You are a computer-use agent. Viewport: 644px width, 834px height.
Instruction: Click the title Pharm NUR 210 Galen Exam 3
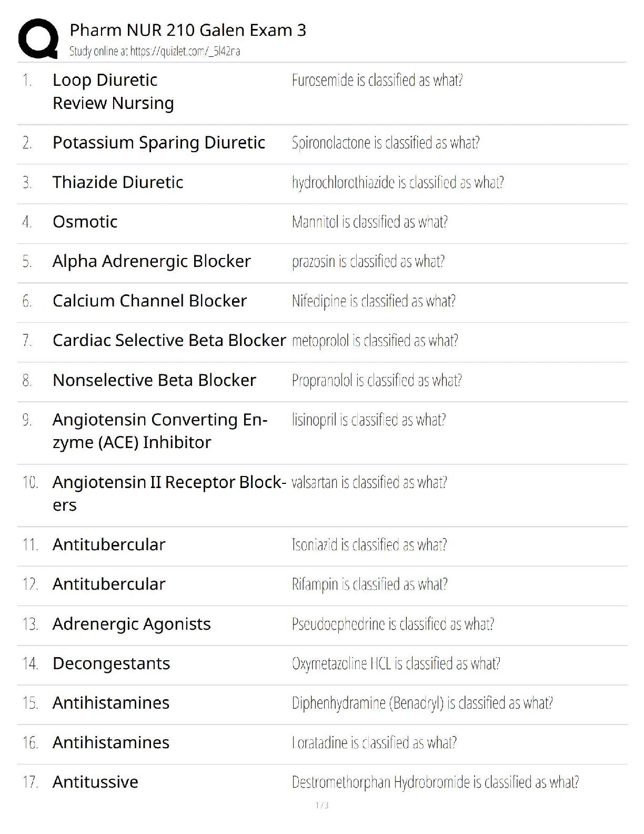click(x=188, y=30)
